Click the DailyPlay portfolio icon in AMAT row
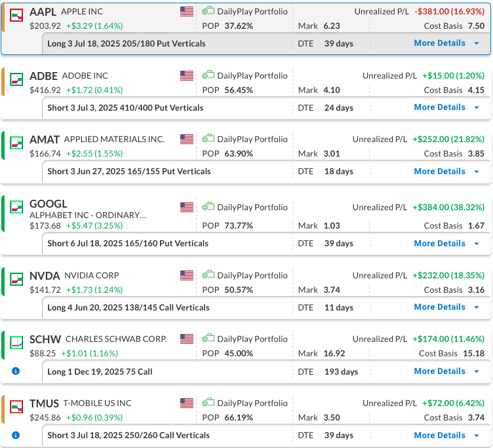493x448 pixels. point(208,139)
